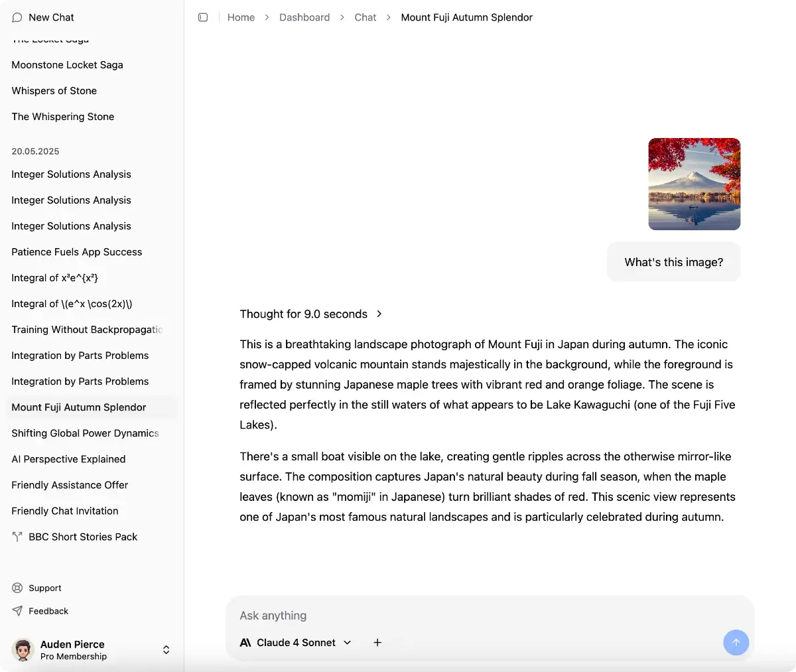796x672 pixels.
Task: Go to Home in the breadcrumb
Action: click(241, 17)
